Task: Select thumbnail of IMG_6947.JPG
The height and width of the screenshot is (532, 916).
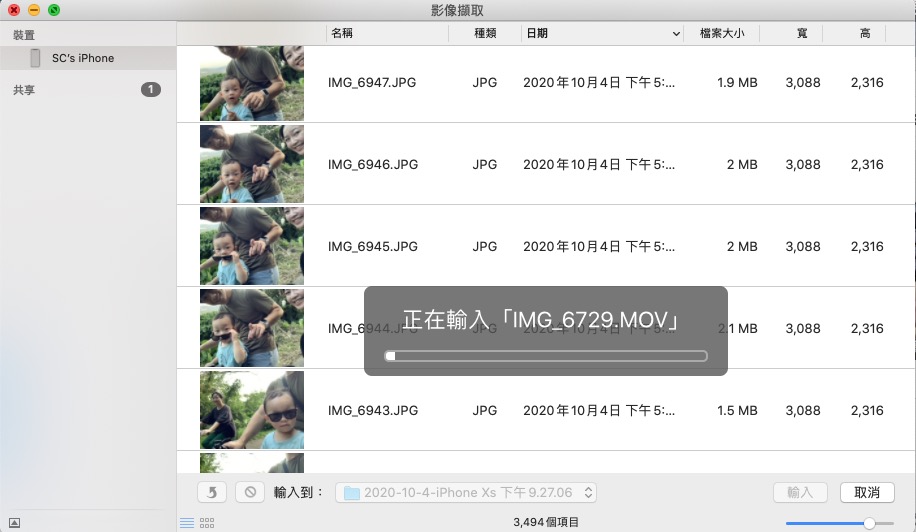Action: click(252, 83)
